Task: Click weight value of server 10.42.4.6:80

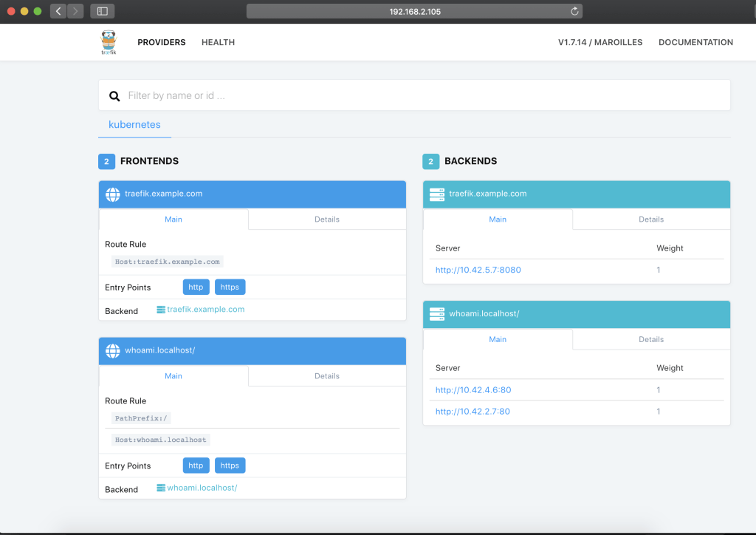Action: (x=658, y=390)
